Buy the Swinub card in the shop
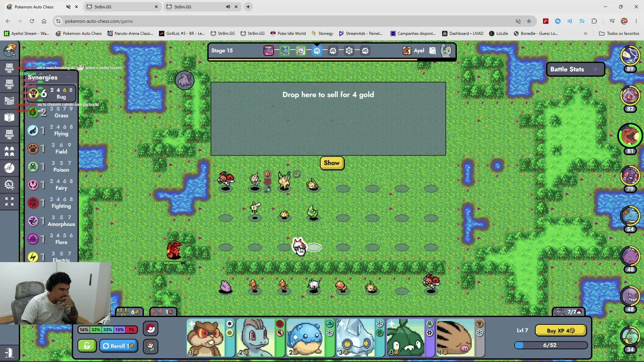 pos(460,338)
